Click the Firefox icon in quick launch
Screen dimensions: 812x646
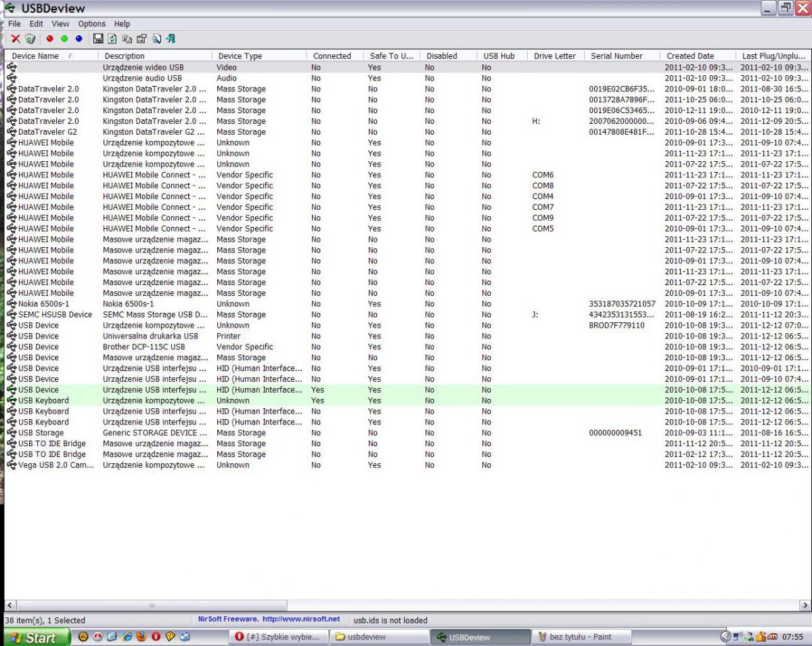[141, 637]
